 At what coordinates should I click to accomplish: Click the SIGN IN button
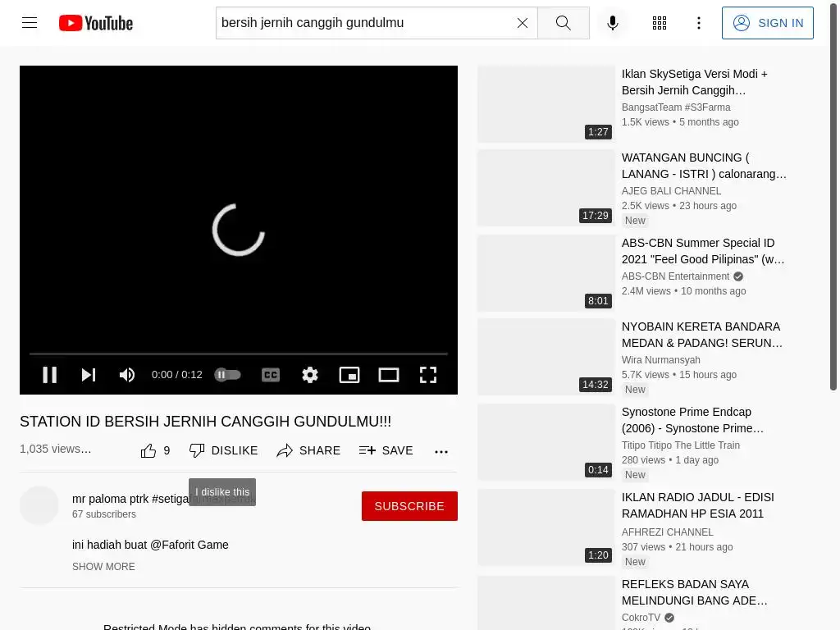point(767,23)
